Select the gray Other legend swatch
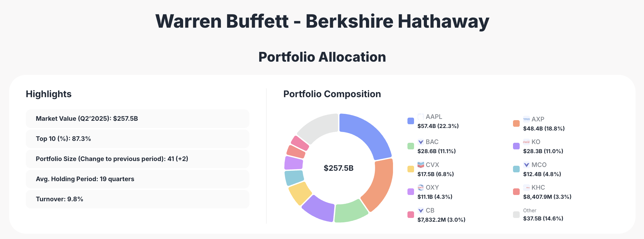The height and width of the screenshot is (239, 644). [x=516, y=215]
